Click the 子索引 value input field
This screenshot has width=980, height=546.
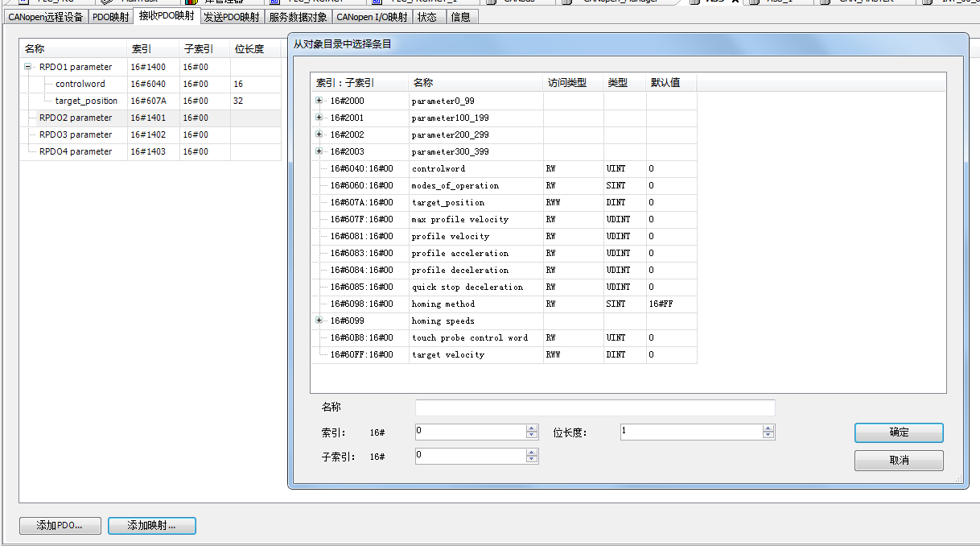471,456
